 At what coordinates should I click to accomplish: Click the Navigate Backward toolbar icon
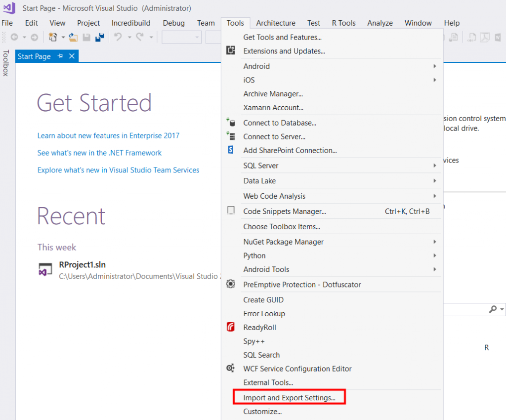(x=14, y=38)
